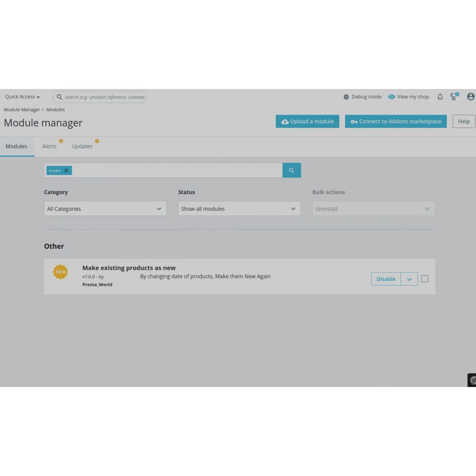The height and width of the screenshot is (476, 476).
Task: Remove the 'make' search tag
Action: coord(66,170)
